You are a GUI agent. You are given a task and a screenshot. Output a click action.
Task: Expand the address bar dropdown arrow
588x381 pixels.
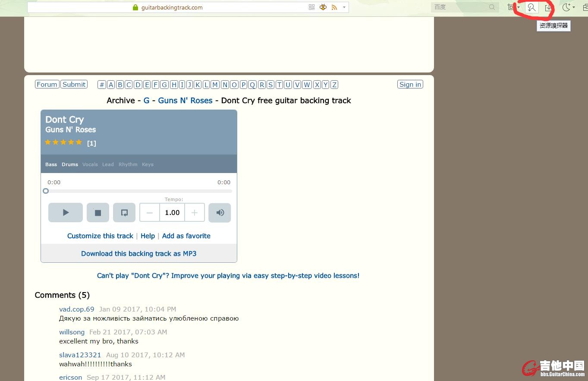click(344, 7)
